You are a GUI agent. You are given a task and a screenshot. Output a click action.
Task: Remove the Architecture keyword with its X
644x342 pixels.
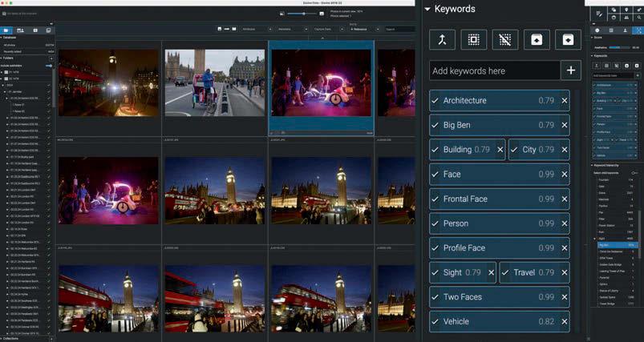click(x=565, y=101)
